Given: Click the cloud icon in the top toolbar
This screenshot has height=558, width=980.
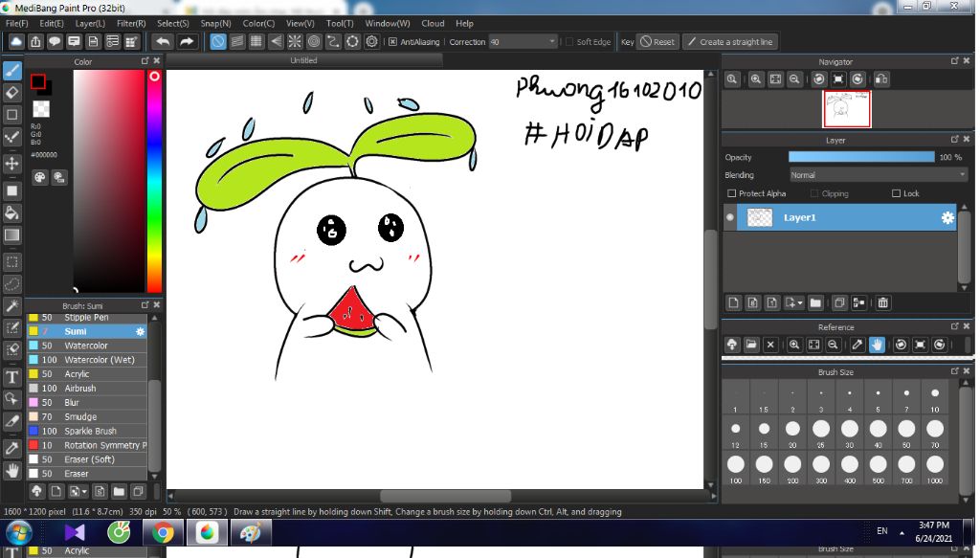Looking at the screenshot, I should 16,42.
